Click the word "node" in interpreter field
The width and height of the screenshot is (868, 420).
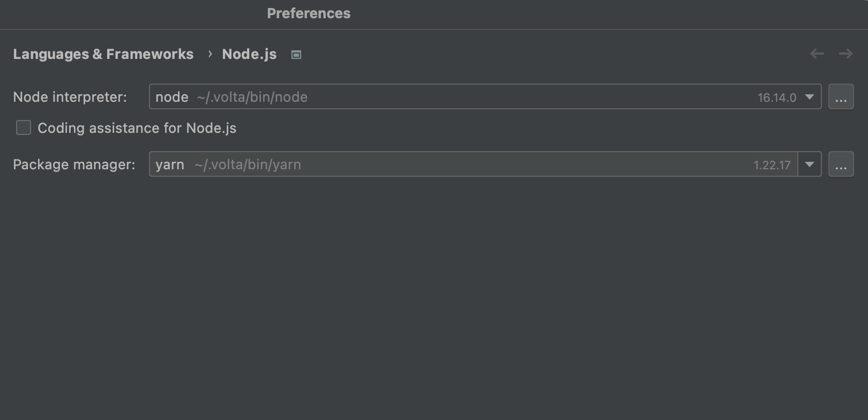171,97
